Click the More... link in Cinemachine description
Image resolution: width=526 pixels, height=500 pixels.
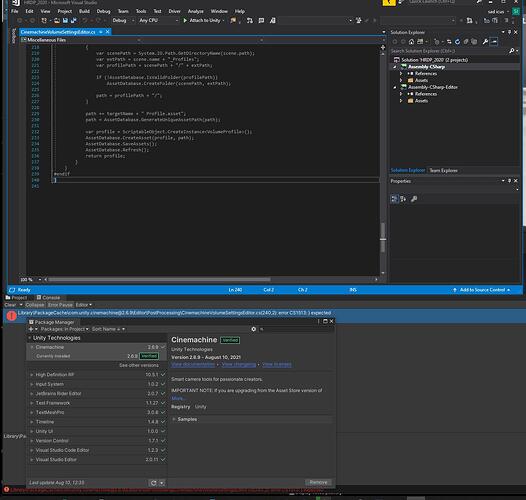[x=177, y=398]
